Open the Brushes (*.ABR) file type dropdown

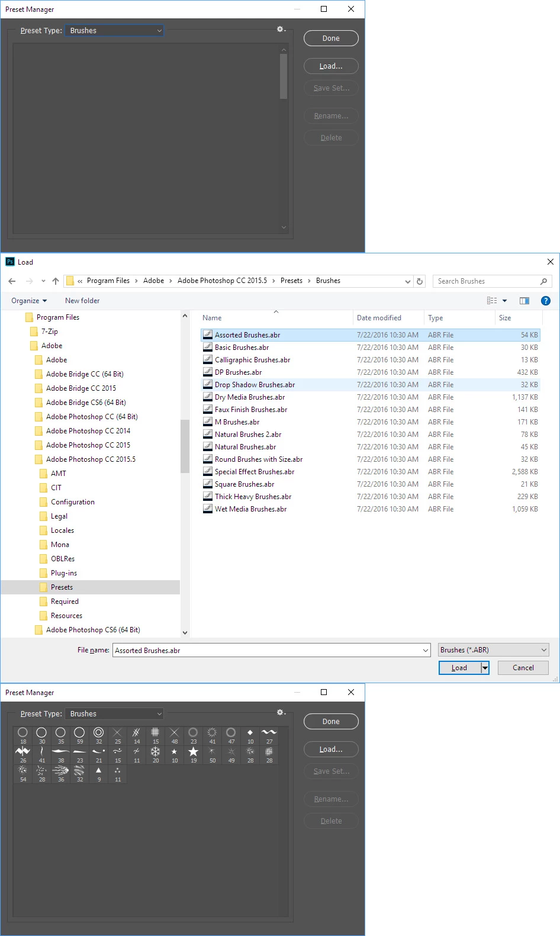[x=494, y=650]
